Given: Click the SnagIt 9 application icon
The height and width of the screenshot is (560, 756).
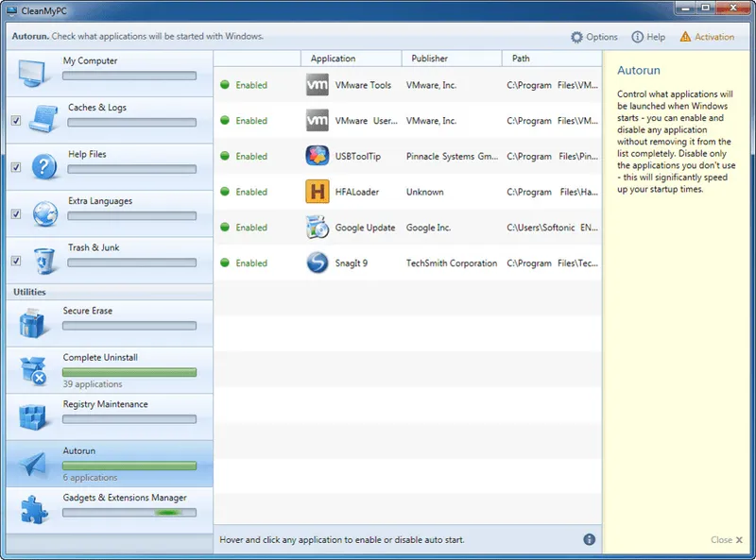Looking at the screenshot, I should [316, 263].
